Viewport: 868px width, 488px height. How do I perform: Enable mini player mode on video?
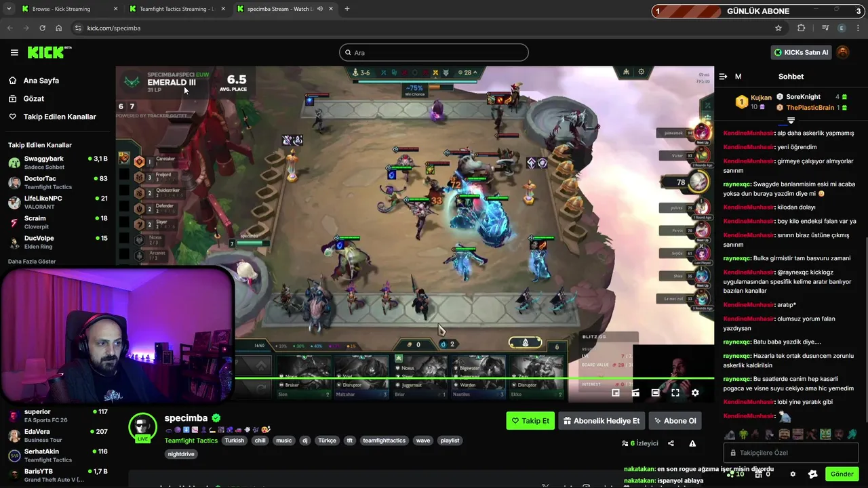tap(616, 392)
